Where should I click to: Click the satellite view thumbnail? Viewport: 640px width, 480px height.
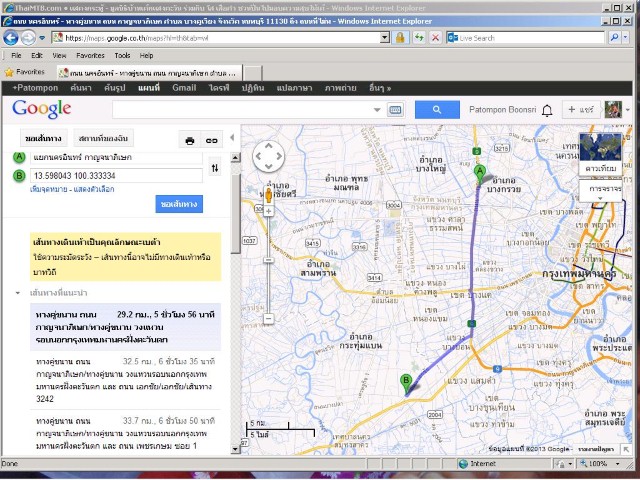pos(600,153)
